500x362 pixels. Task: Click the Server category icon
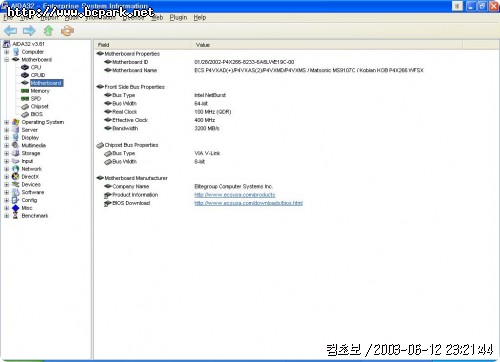click(16, 130)
